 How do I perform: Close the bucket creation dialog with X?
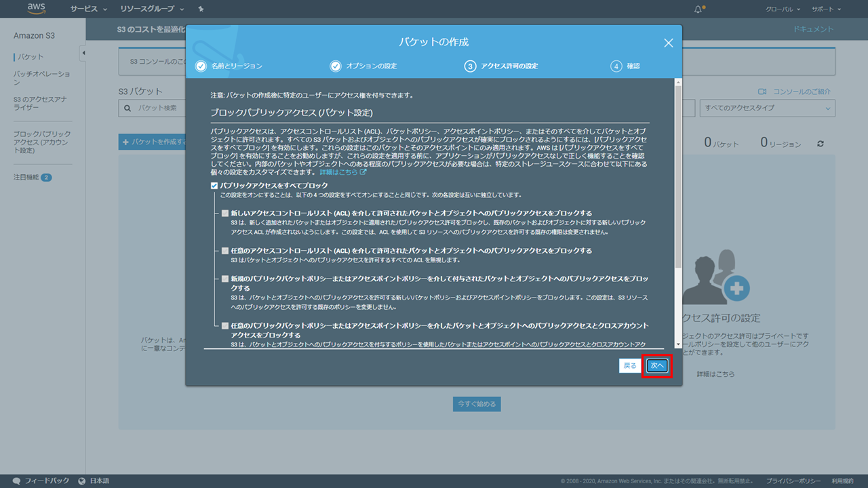tap(668, 43)
